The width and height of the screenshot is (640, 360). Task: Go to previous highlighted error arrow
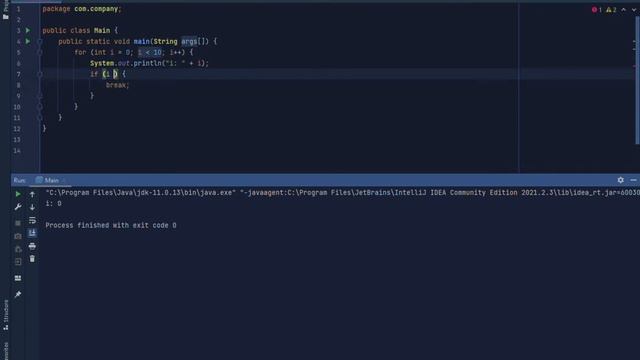623,10
